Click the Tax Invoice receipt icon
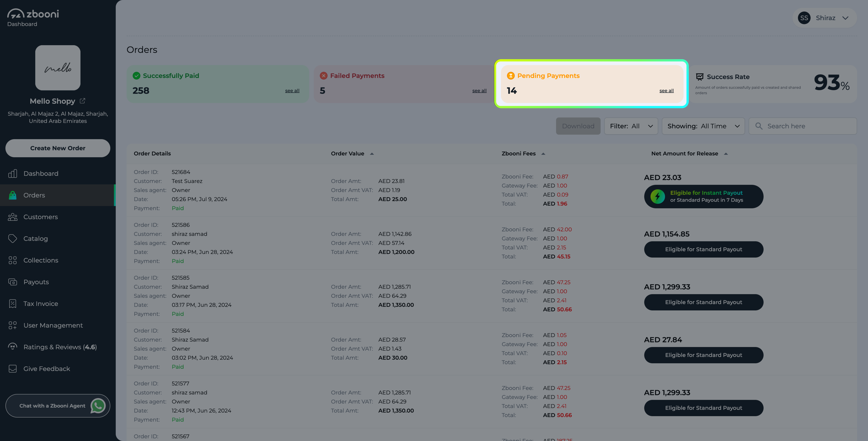The height and width of the screenshot is (441, 868). [13, 303]
